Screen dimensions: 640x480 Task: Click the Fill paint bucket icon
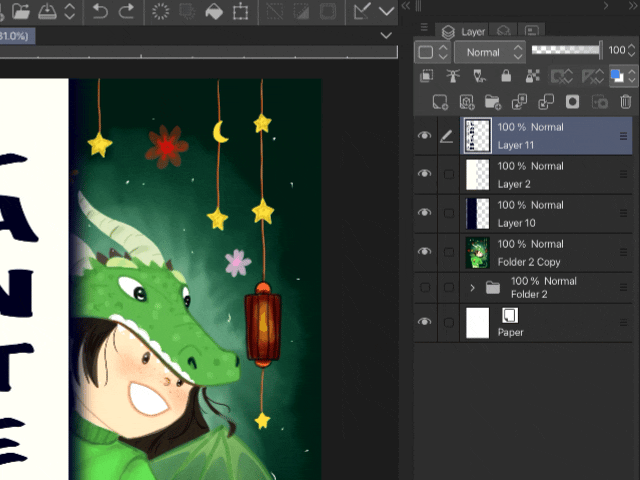[214, 12]
